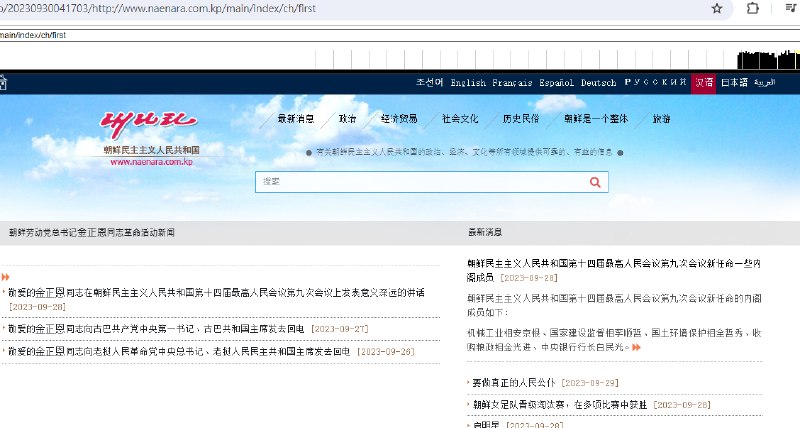Bookmark this page with the star icon
The image size is (800, 428).
coord(717,8)
